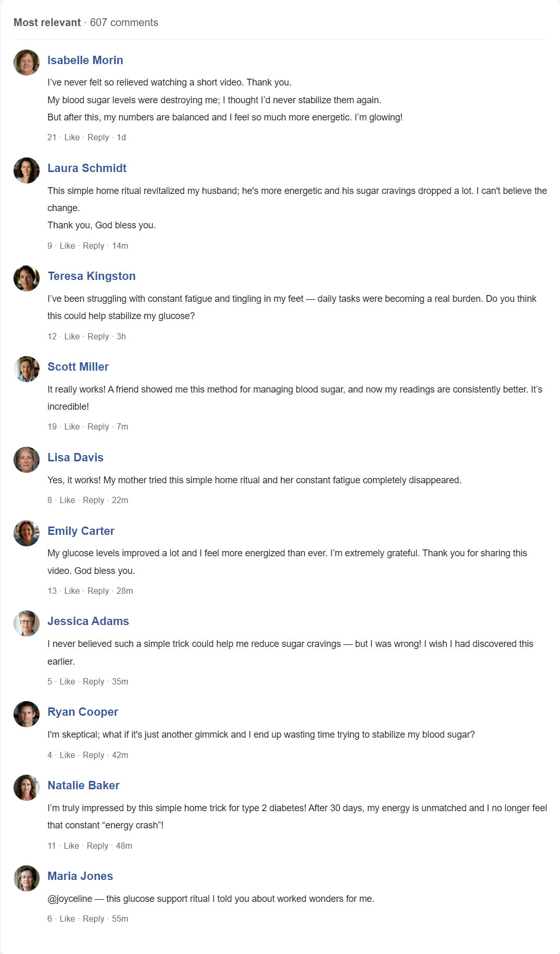Screen dimensions: 560x954
Task: Reply to Maria Jones's comment
Action: [x=93, y=919]
